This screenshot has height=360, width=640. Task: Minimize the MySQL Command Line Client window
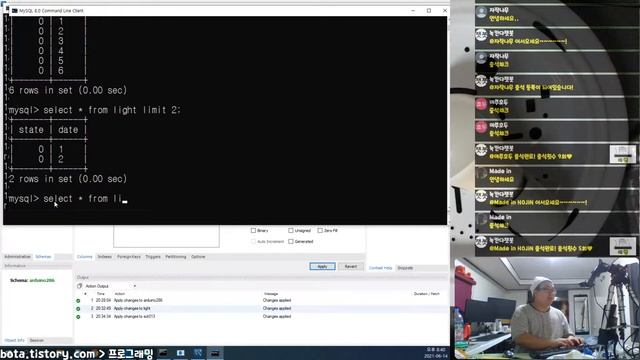[413, 11]
